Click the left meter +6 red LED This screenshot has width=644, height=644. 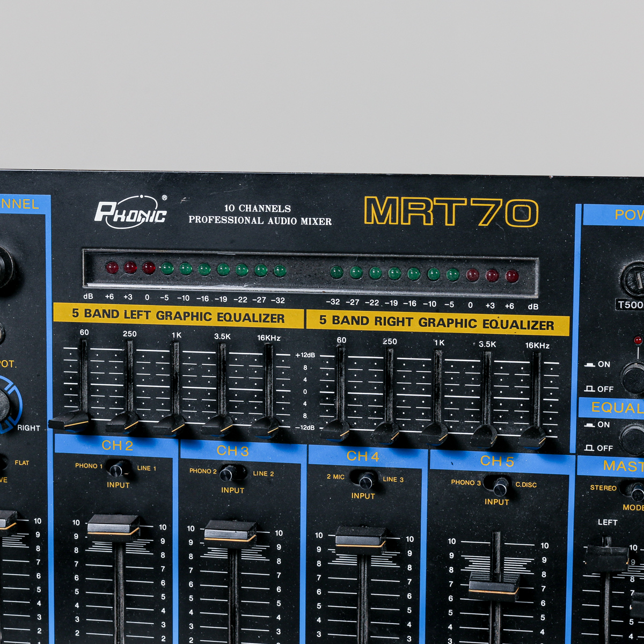[x=112, y=267]
